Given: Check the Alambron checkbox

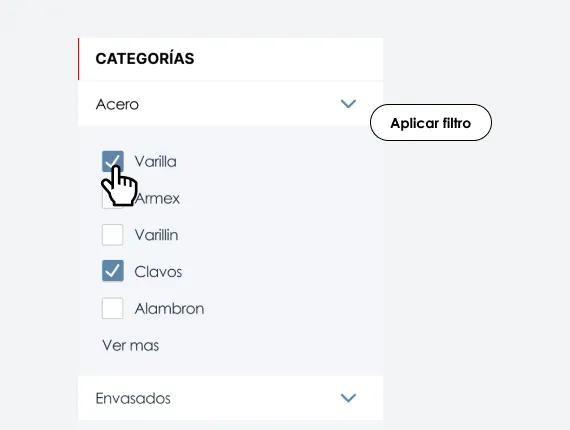Looking at the screenshot, I should pos(112,308).
